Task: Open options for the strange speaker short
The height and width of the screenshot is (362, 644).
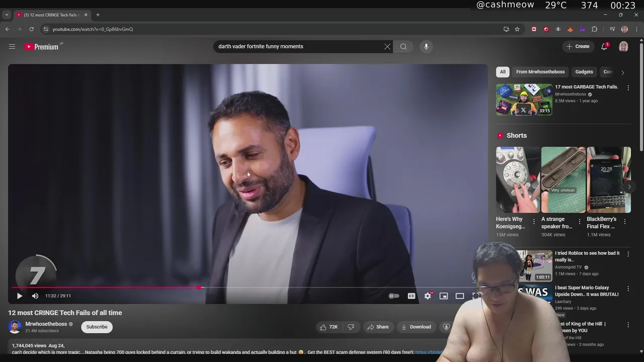Action: [x=579, y=222]
